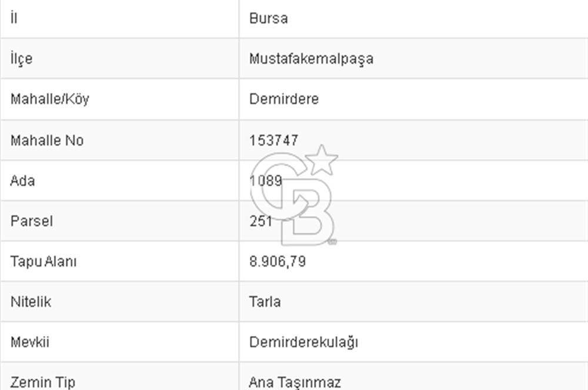
Task: Select the Nitelik label cell
Action: [x=31, y=302]
